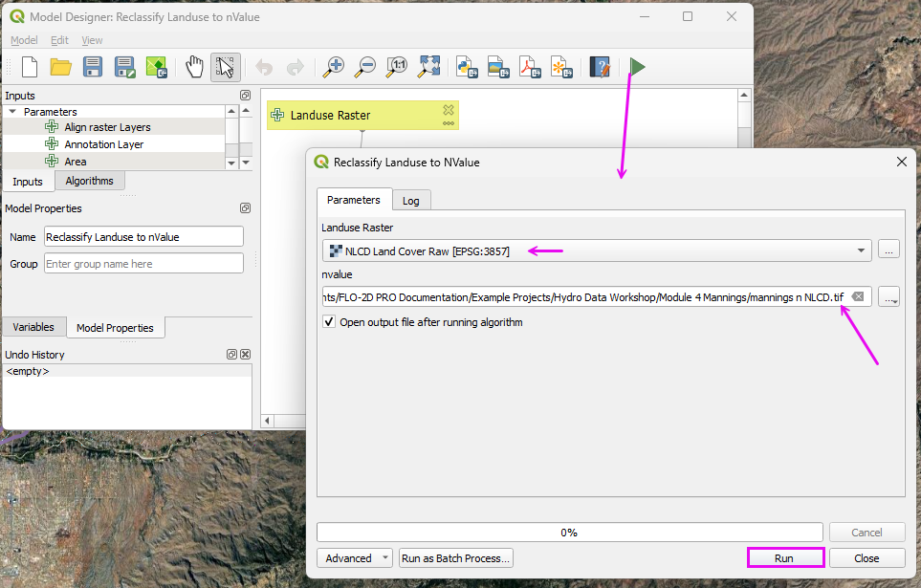921x588 pixels.
Task: Open the Landuse Raster layer dropdown
Action: point(596,250)
